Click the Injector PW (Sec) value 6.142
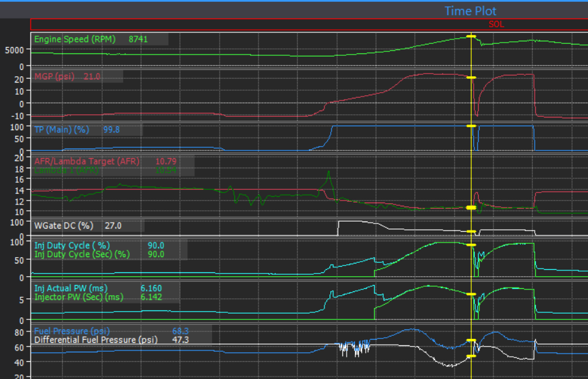588x379 pixels. pyautogui.click(x=151, y=297)
